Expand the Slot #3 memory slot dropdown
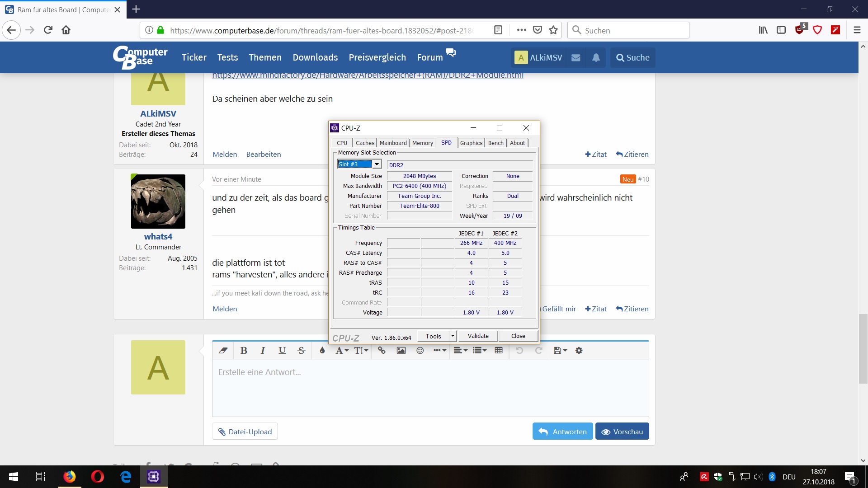Screen dimensions: 868x488 377,164
